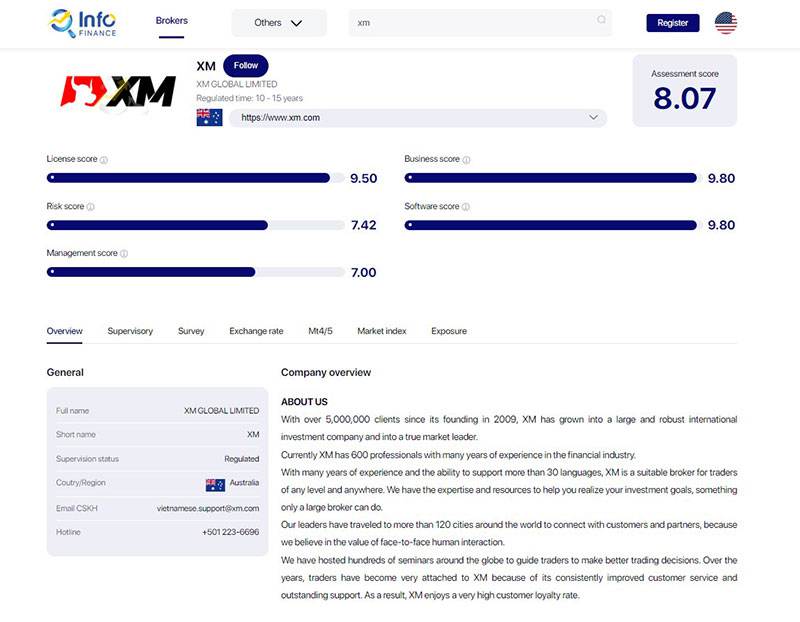Open the Mt4/5 tab
800x622 pixels.
[320, 331]
